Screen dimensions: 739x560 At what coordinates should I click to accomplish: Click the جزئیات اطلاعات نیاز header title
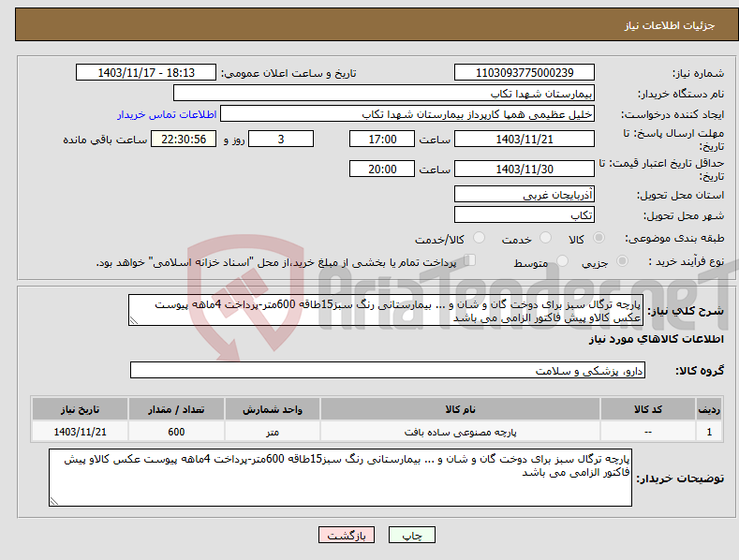pyautogui.click(x=670, y=25)
